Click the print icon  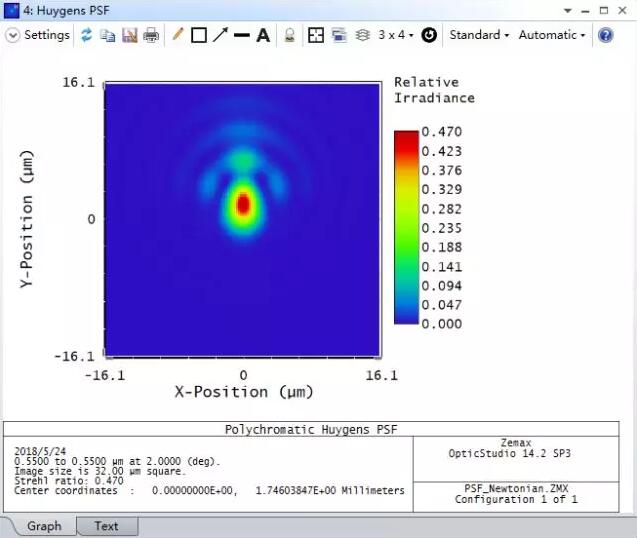click(x=151, y=35)
